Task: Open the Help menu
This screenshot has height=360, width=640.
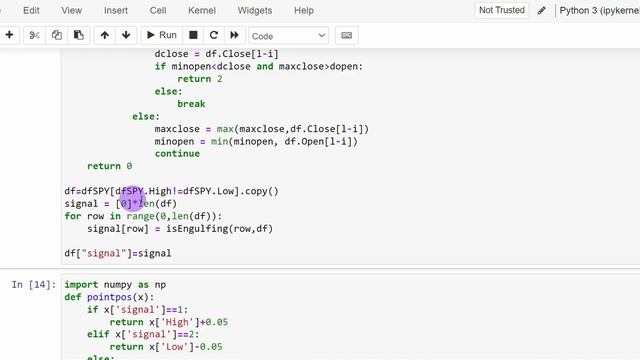Action: 304,10
